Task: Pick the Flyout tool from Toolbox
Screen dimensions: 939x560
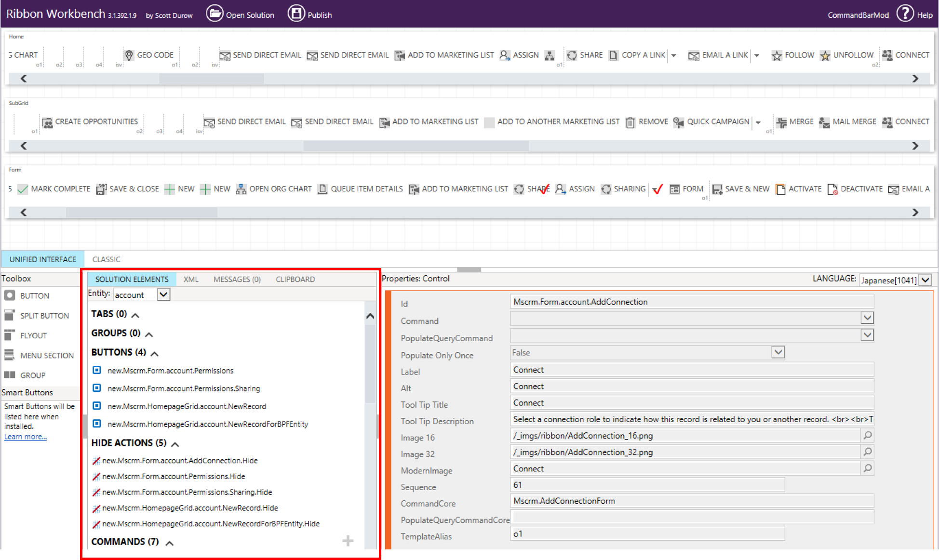Action: [26, 335]
